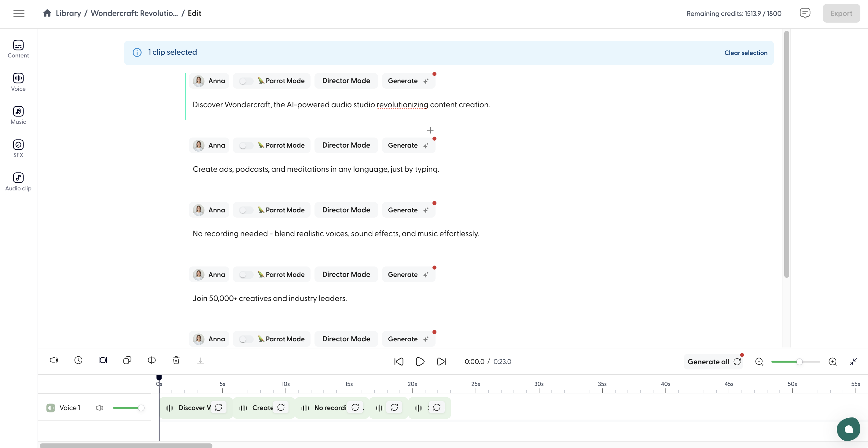Open Music panel in sidebar
868x448 pixels.
(x=18, y=116)
